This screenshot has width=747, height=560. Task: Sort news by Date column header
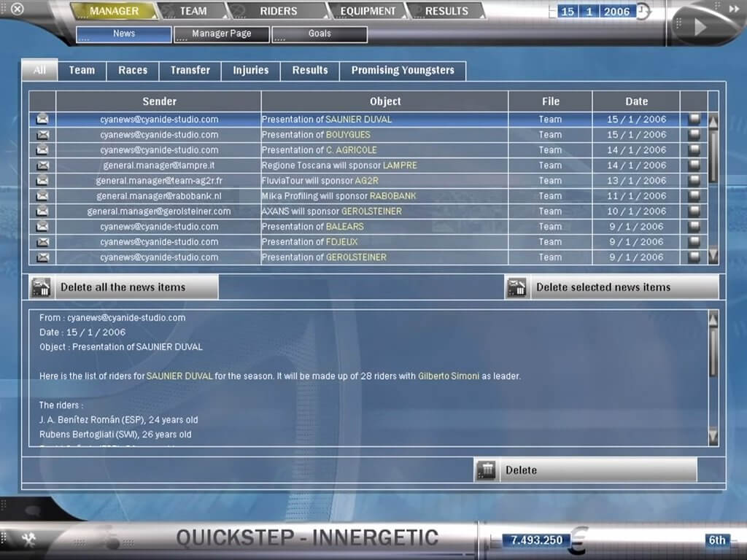coord(636,101)
